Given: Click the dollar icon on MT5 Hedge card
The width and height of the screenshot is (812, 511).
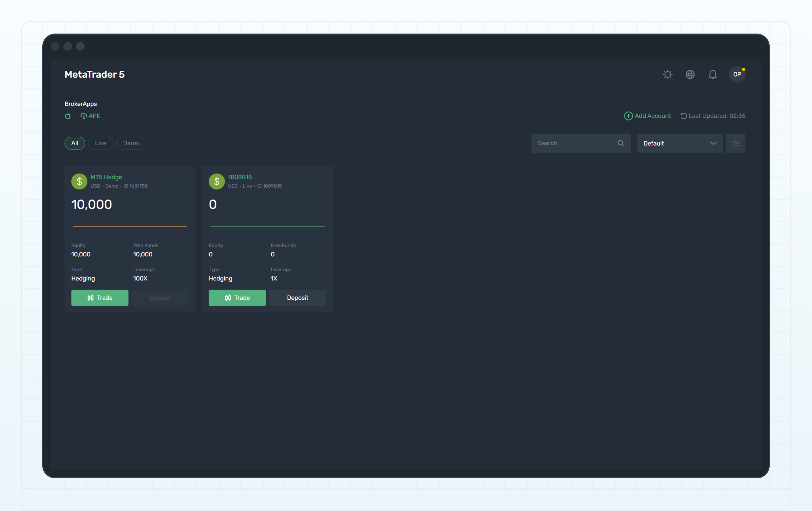Looking at the screenshot, I should 79,181.
